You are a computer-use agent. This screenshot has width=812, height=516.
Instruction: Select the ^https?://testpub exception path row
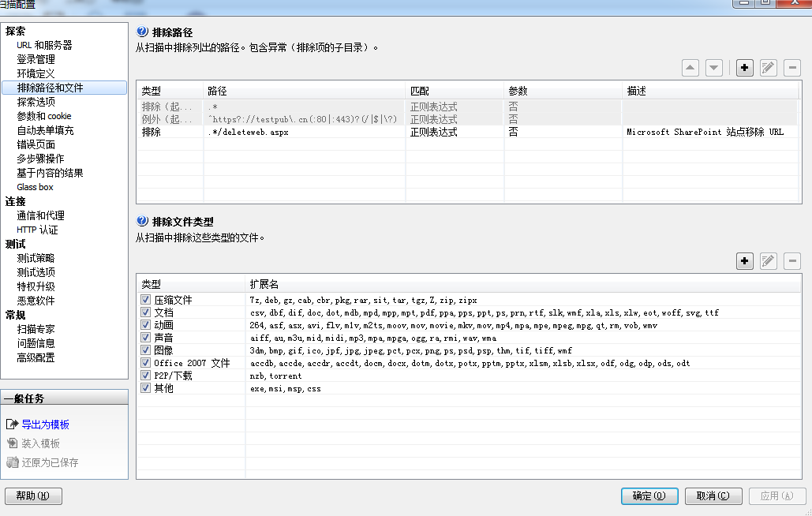[468, 120]
